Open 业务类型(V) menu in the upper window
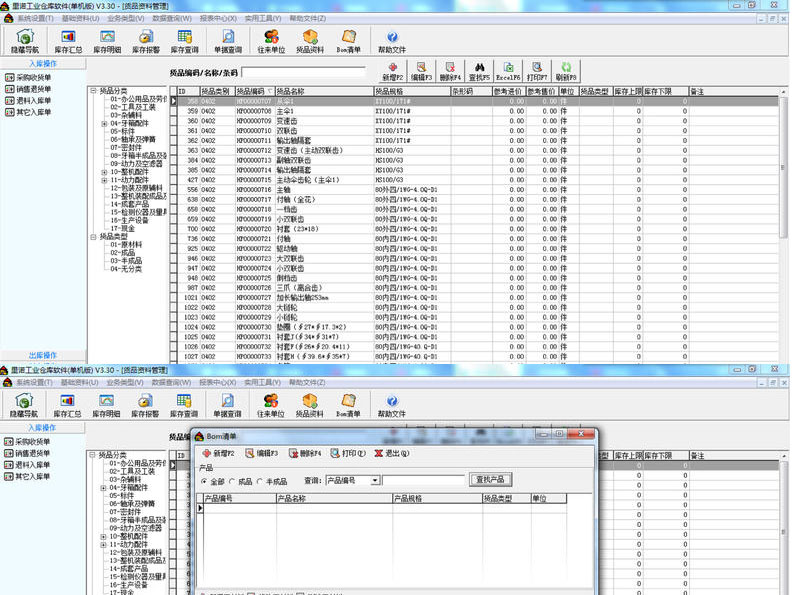 (x=126, y=18)
